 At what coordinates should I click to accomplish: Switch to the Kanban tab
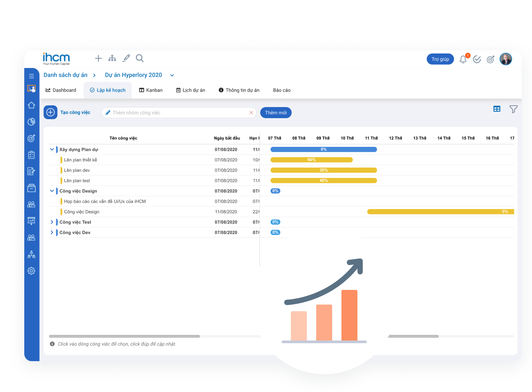pos(151,90)
